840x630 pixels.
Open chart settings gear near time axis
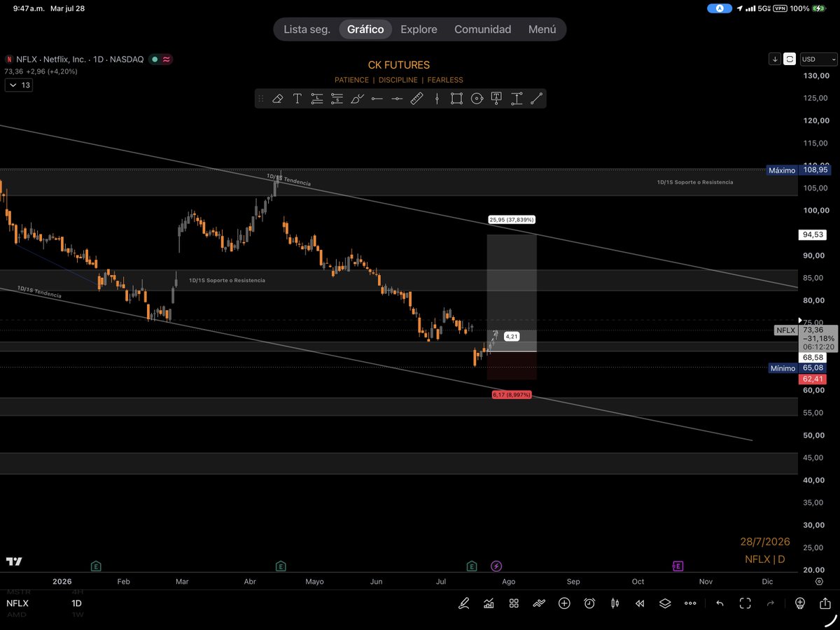tap(819, 582)
